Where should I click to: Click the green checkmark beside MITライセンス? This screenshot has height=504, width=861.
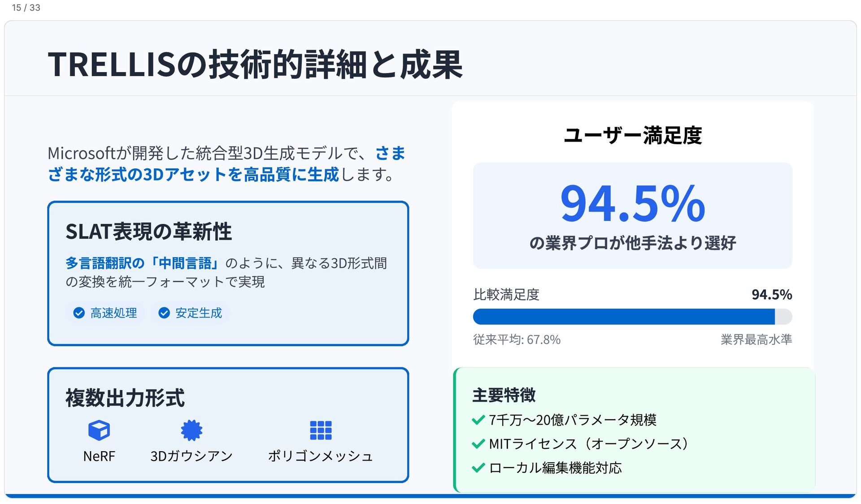[478, 444]
